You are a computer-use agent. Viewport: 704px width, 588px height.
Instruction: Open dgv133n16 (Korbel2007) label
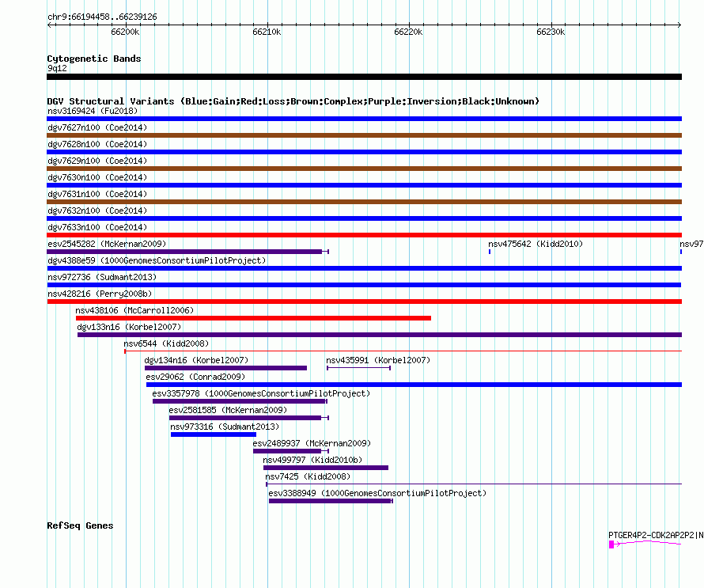pyautogui.click(x=129, y=327)
